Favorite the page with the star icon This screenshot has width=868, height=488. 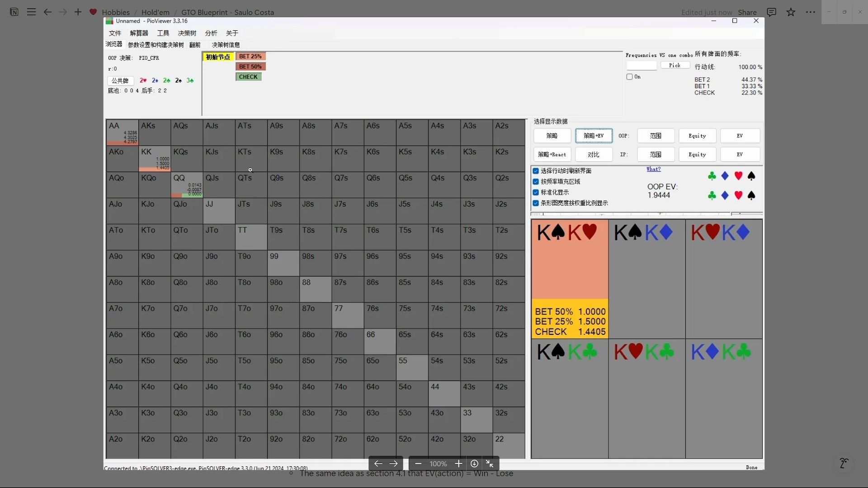[x=791, y=12]
